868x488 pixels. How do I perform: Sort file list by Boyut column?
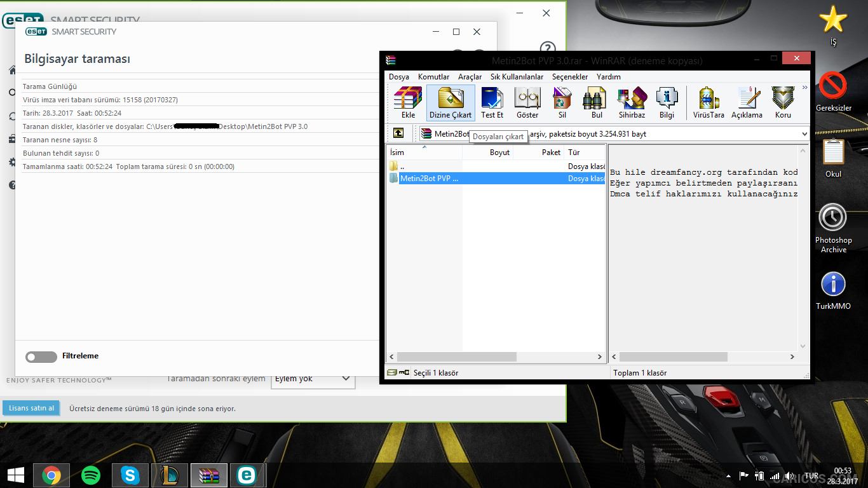coord(488,152)
